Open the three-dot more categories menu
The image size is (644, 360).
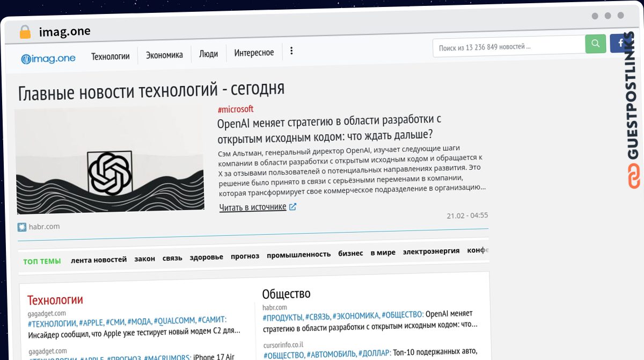point(291,51)
